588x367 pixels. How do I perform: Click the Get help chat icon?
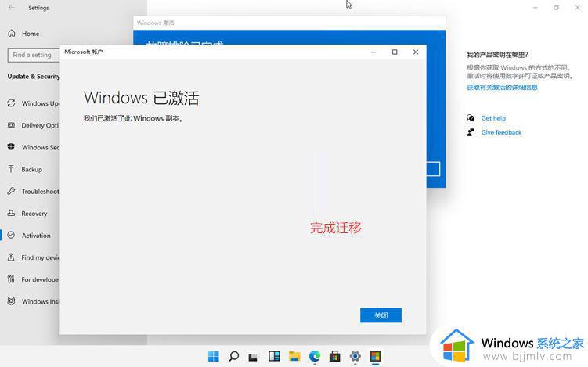point(471,118)
